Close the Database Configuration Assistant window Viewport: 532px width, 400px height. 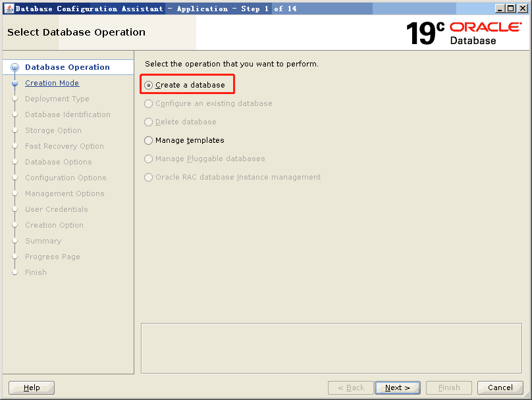tap(523, 9)
